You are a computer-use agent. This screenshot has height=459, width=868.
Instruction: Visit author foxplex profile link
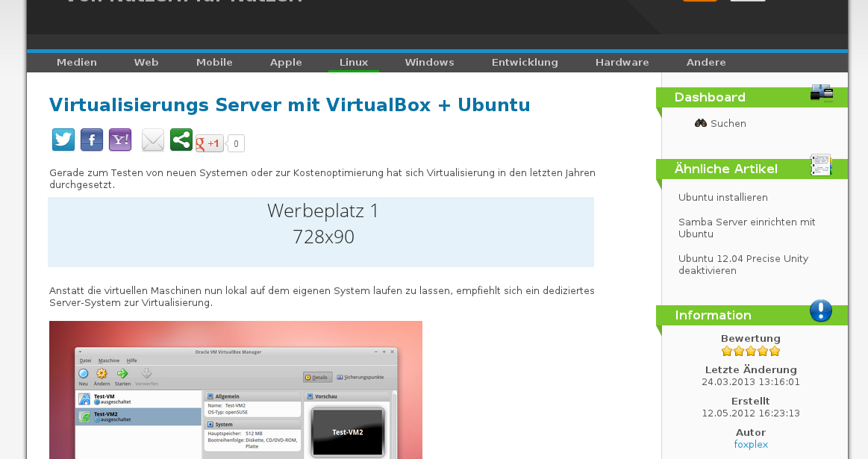(750, 444)
